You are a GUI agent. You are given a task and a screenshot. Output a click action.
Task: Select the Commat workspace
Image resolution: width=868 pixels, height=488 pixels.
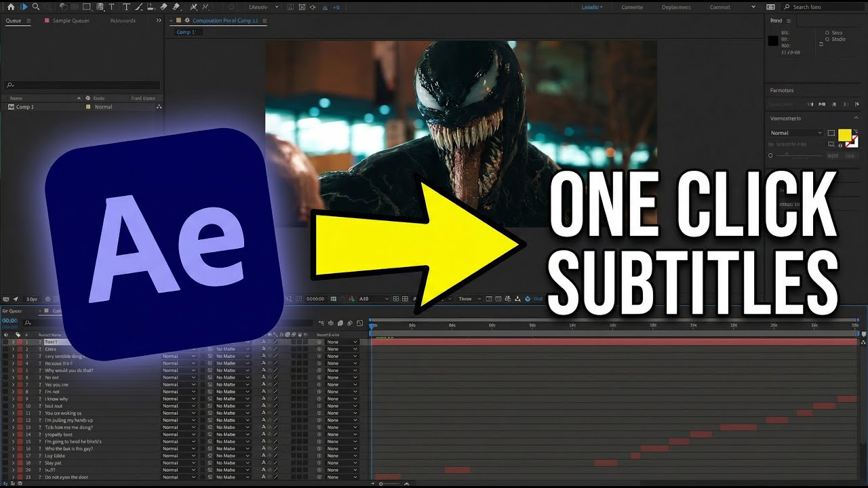tap(719, 7)
